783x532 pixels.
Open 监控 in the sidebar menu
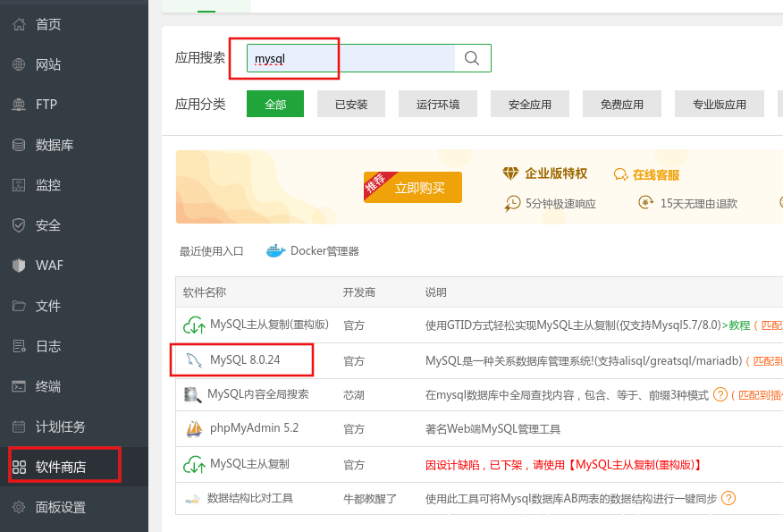[x=48, y=185]
